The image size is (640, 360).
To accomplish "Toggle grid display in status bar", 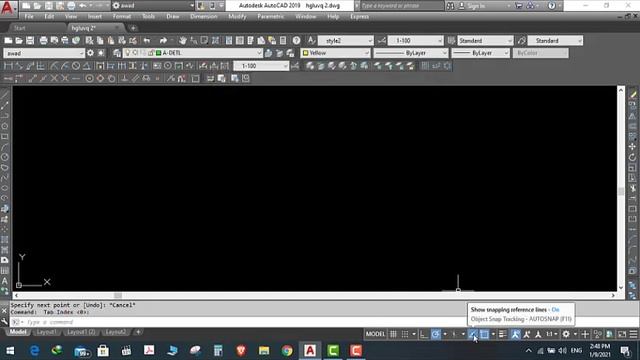I will pyautogui.click(x=393, y=334).
